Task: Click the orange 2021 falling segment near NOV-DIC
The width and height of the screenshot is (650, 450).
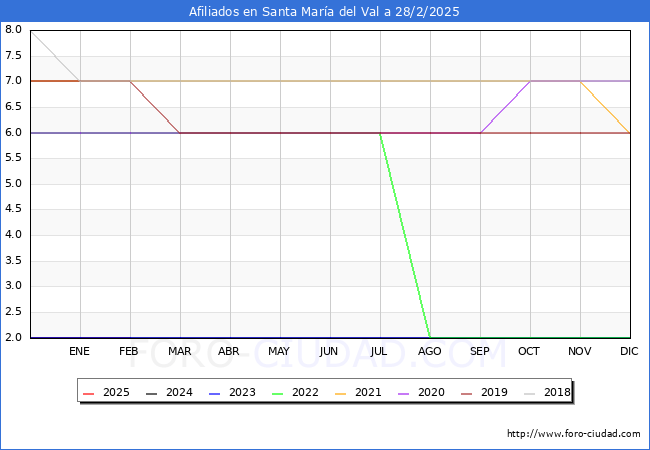Action: click(x=605, y=107)
